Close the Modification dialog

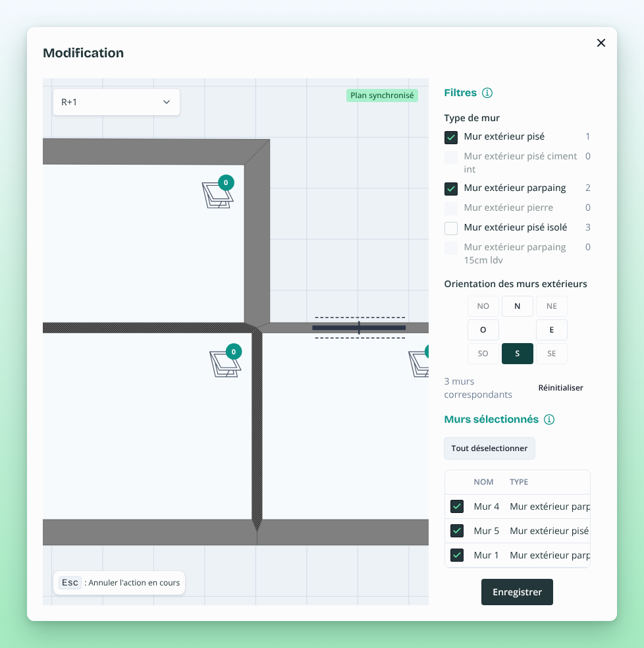(601, 43)
